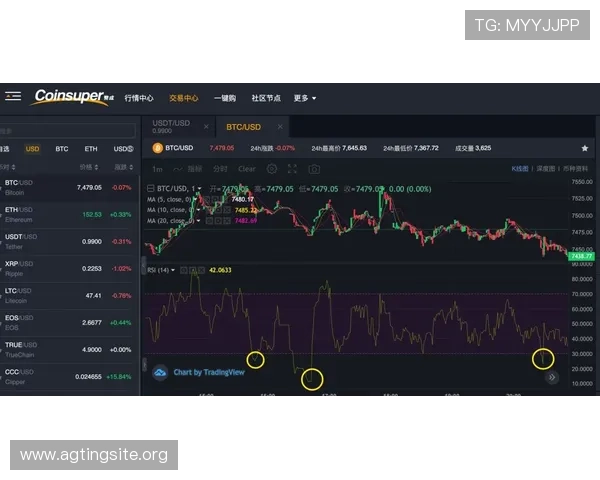Open settings for MA (20, close, 0)
Image resolution: width=600 pixels, height=480 pixels.
pos(218,220)
